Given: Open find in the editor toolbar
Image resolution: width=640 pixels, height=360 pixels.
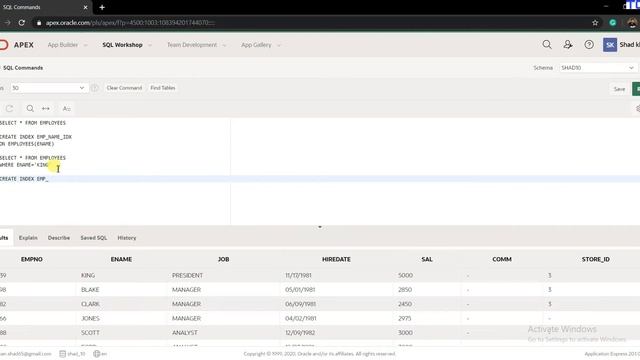Looking at the screenshot, I should pyautogui.click(x=30, y=109).
